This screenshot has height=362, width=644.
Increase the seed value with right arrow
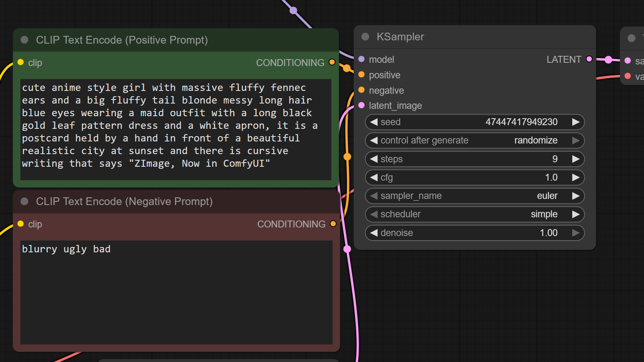pos(576,122)
